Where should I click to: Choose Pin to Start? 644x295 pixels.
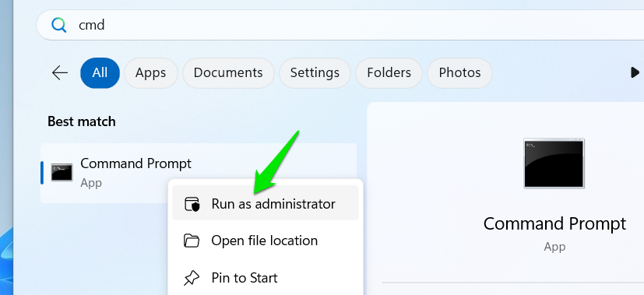coord(266,278)
